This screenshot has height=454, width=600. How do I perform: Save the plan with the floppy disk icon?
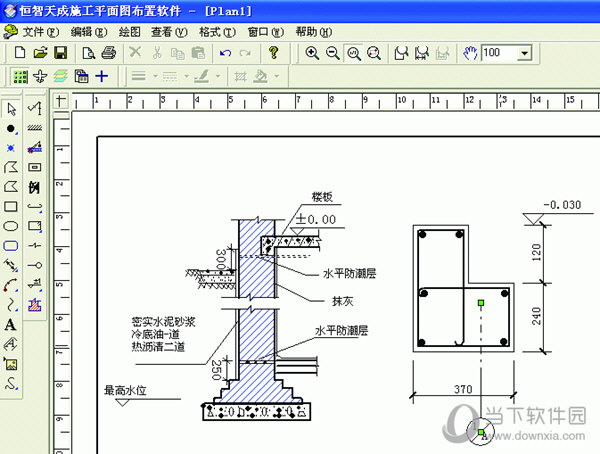pos(60,52)
